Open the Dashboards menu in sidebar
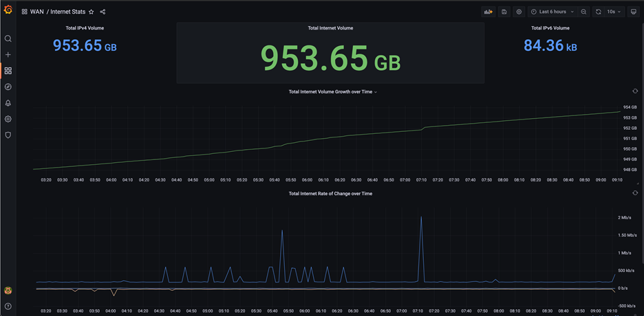The height and width of the screenshot is (316, 644). pos(8,71)
